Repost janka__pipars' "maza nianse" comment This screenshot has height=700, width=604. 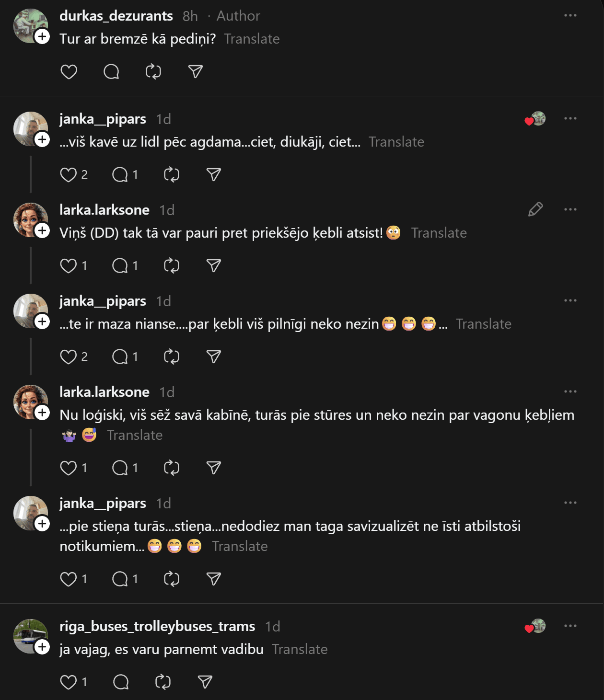point(171,357)
